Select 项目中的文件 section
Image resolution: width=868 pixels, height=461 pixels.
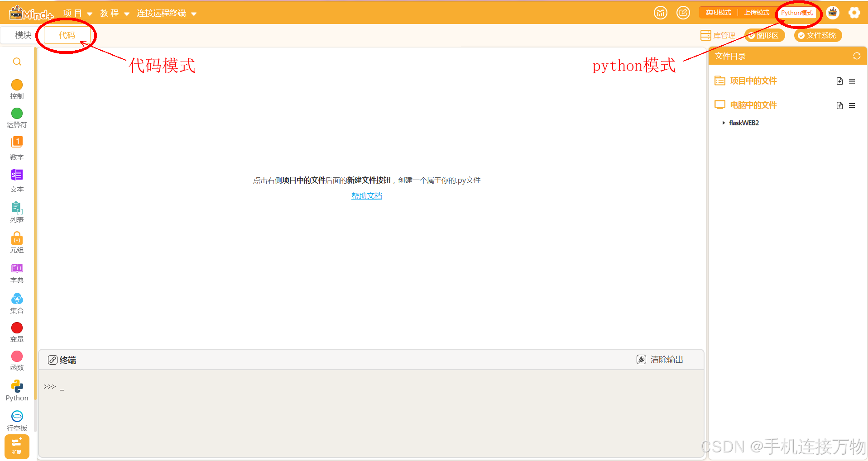tap(753, 81)
